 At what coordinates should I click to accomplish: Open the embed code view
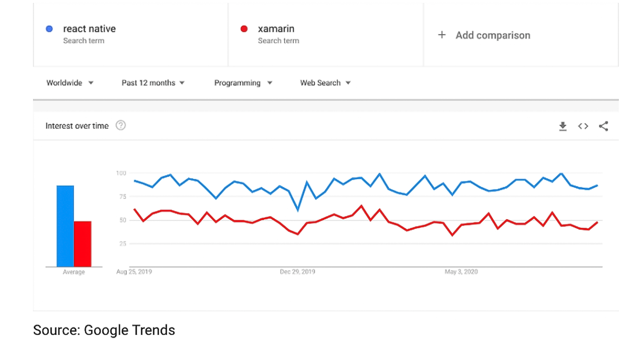[583, 126]
